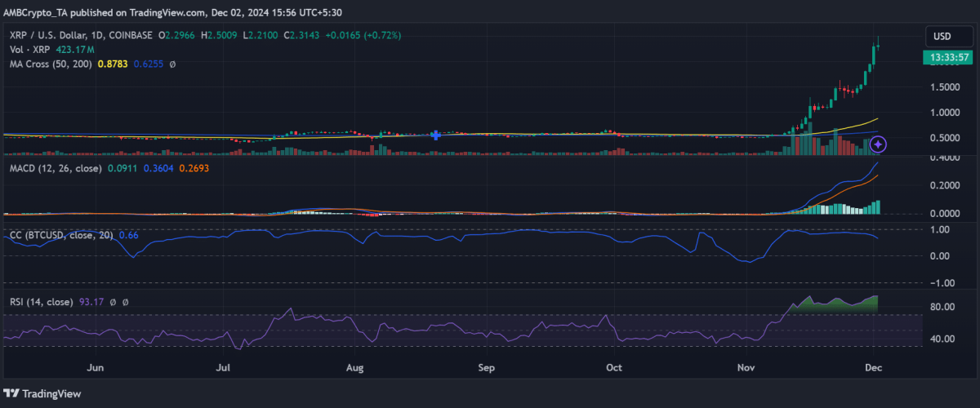Click the blue plus marker on the price line
This screenshot has height=408, width=980.
[436, 135]
